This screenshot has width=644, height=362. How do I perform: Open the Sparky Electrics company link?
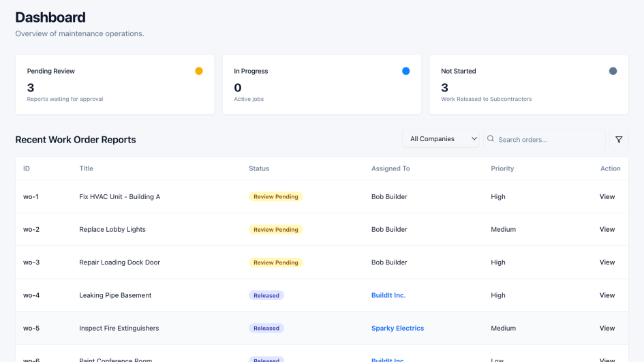click(x=397, y=328)
